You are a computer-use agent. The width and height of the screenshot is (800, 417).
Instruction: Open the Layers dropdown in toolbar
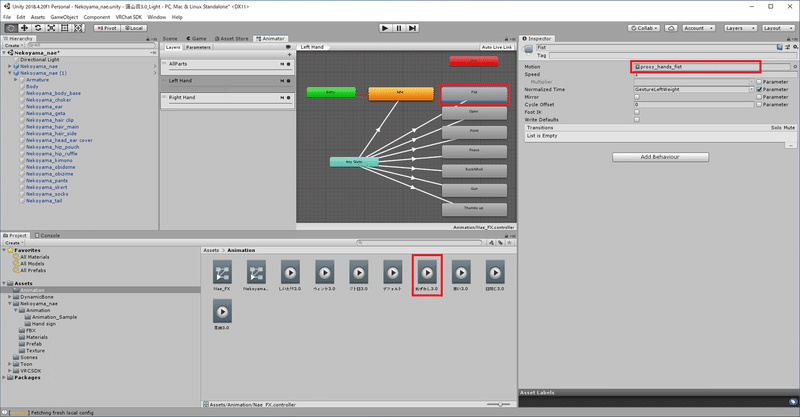739,28
